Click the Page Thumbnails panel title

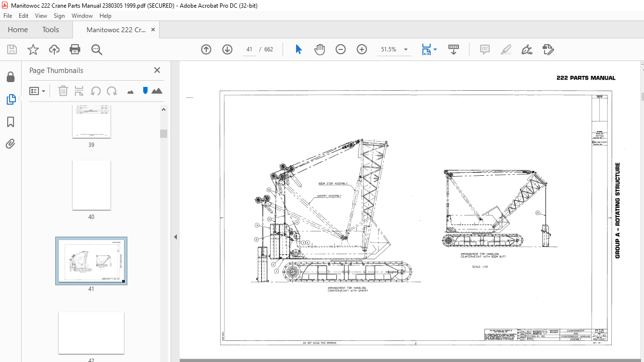[x=56, y=71]
